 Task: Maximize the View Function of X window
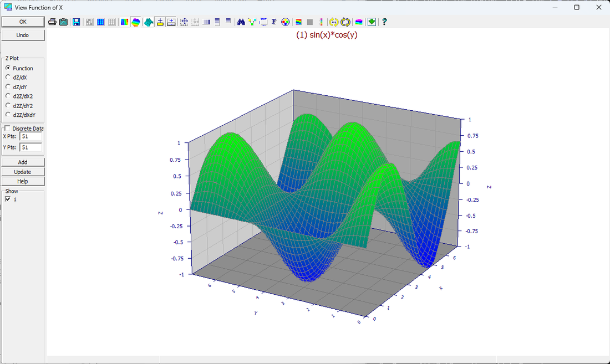pyautogui.click(x=577, y=7)
